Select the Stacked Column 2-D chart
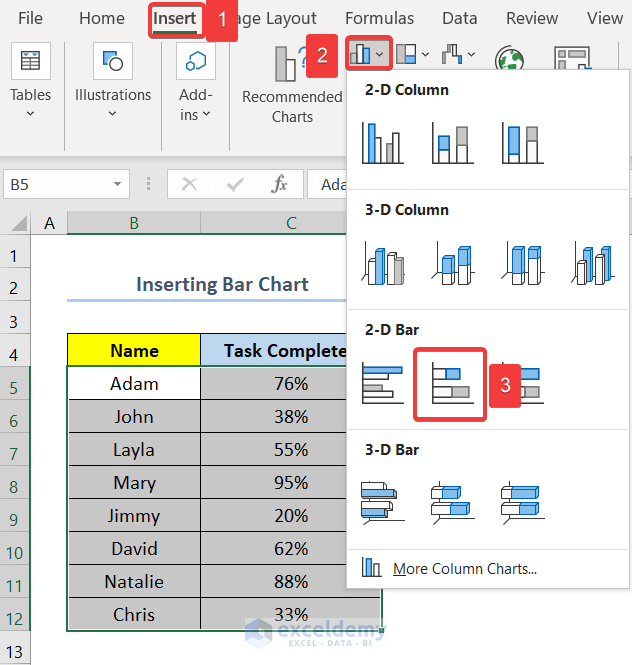This screenshot has height=665, width=632. (x=452, y=142)
